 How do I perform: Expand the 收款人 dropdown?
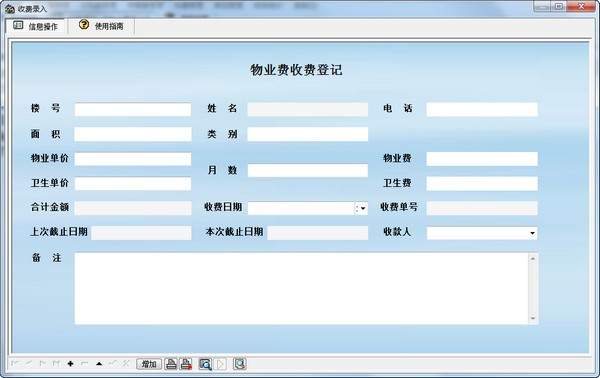(532, 233)
